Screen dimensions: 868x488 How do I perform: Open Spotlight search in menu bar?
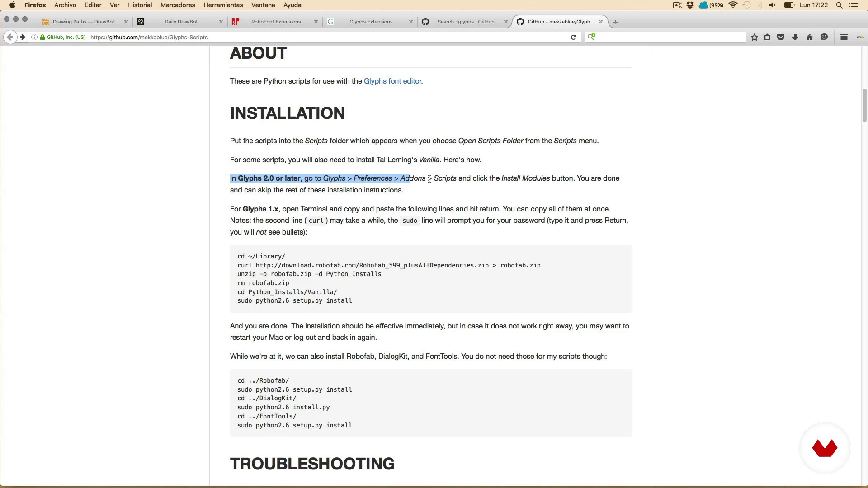pyautogui.click(x=839, y=5)
